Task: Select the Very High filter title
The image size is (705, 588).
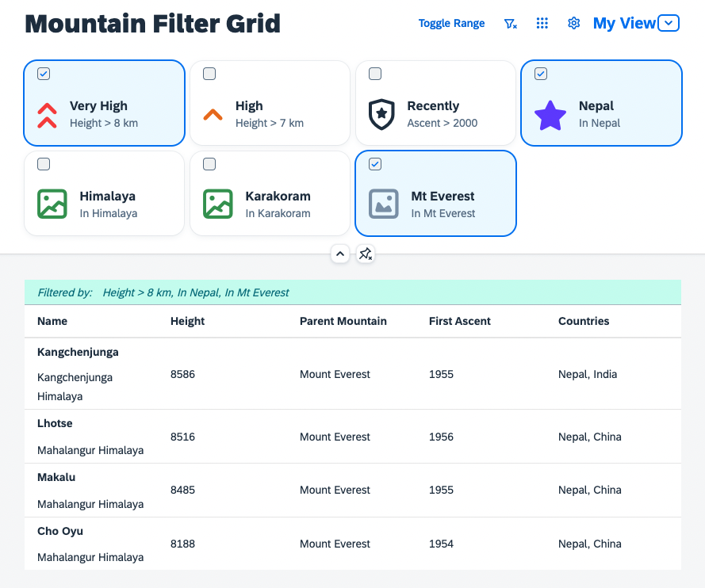Action: [x=98, y=106]
